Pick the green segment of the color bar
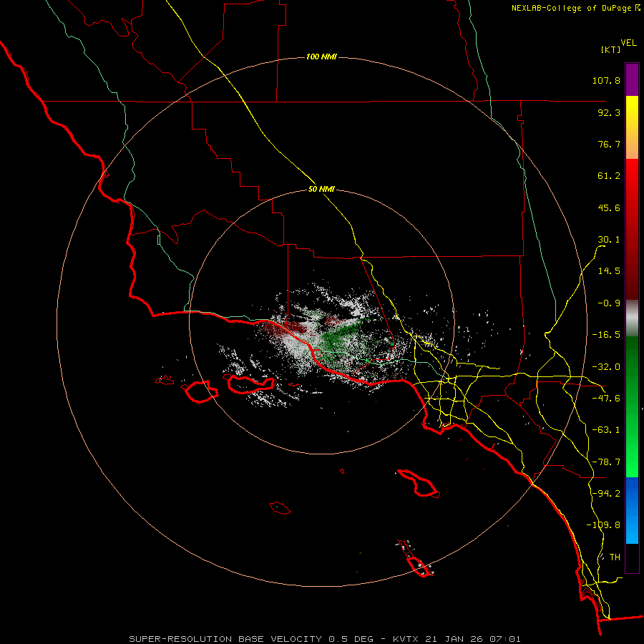 (632, 406)
